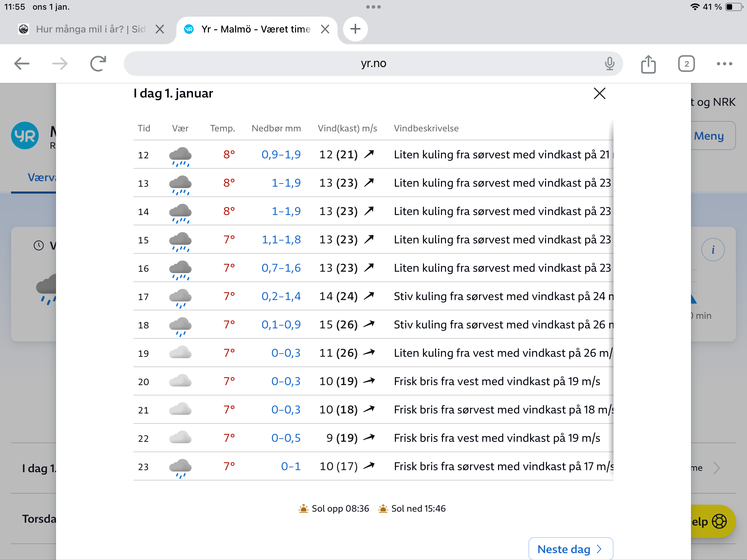The height and width of the screenshot is (560, 747).
Task: Click precipitation value '1,1–1,8'
Action: pos(281,240)
